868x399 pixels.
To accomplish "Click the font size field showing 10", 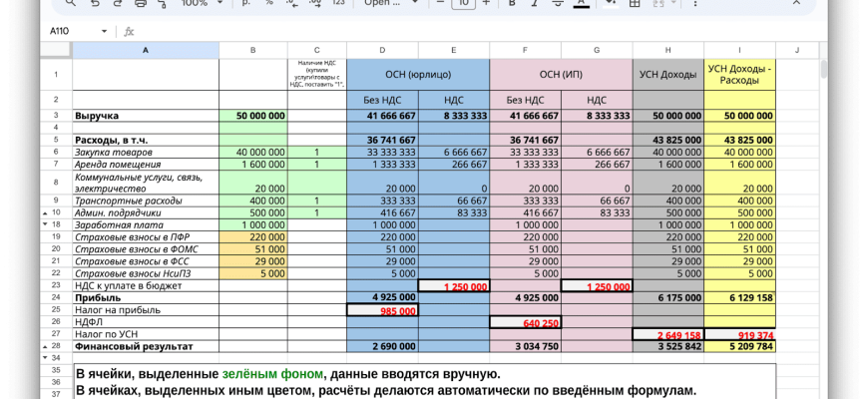I will [463, 4].
